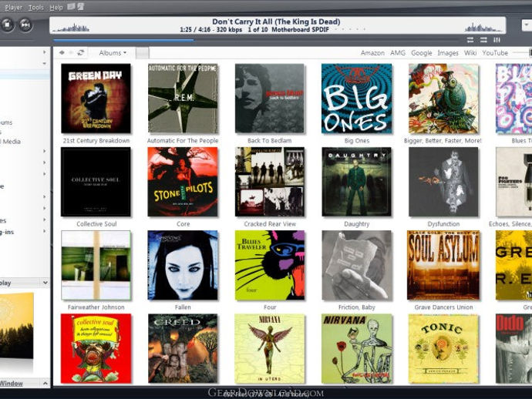Viewport: 532px width, 399px height.
Task: Adjust the thumbnail size slider
Action: point(522,52)
